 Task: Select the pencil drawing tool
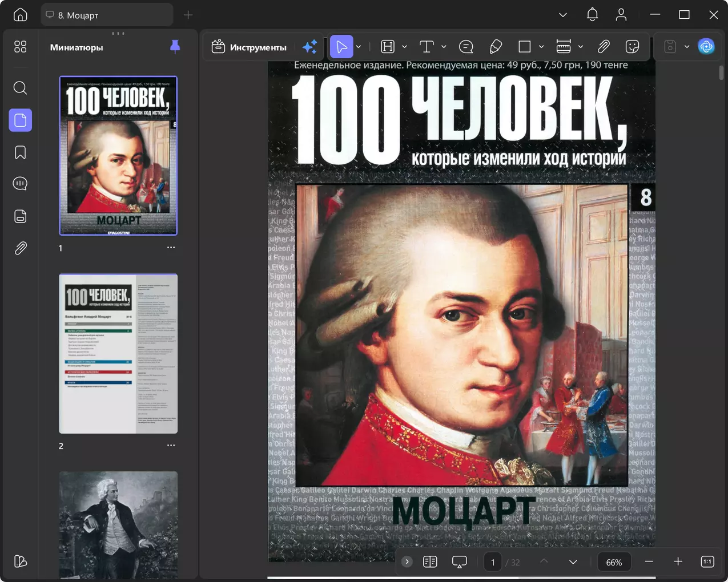496,47
